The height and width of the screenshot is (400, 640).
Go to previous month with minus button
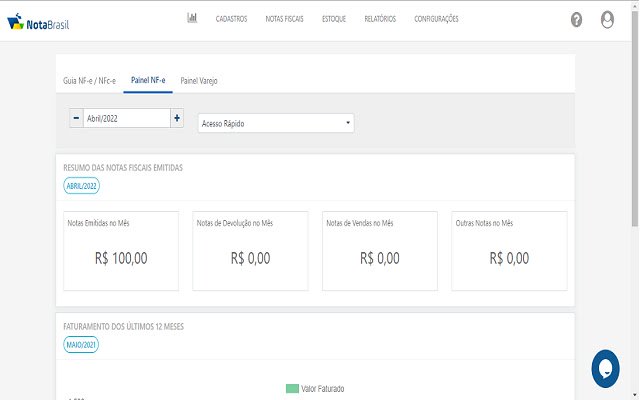click(x=76, y=118)
